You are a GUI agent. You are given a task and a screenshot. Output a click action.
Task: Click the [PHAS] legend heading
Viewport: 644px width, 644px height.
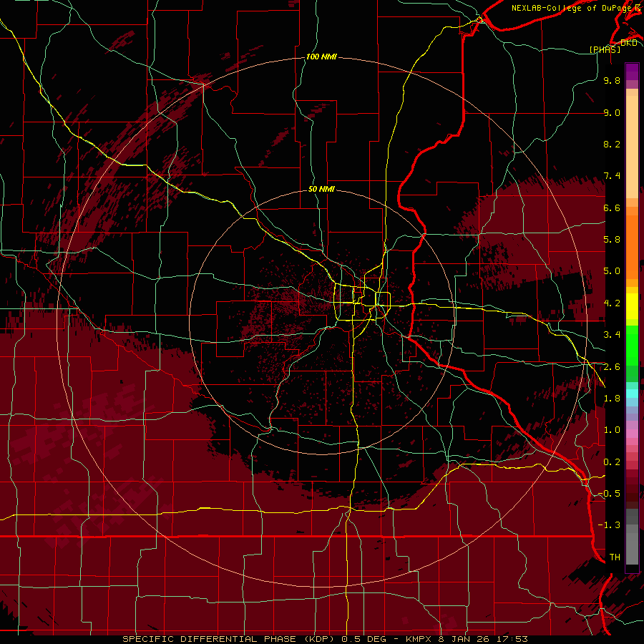(x=605, y=49)
